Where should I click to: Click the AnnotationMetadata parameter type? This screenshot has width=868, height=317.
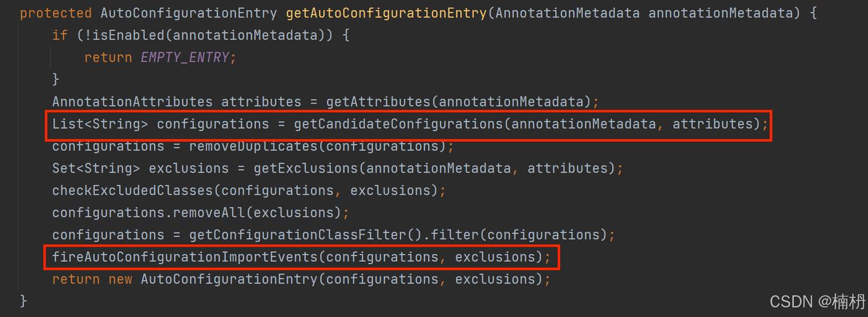coord(568,13)
